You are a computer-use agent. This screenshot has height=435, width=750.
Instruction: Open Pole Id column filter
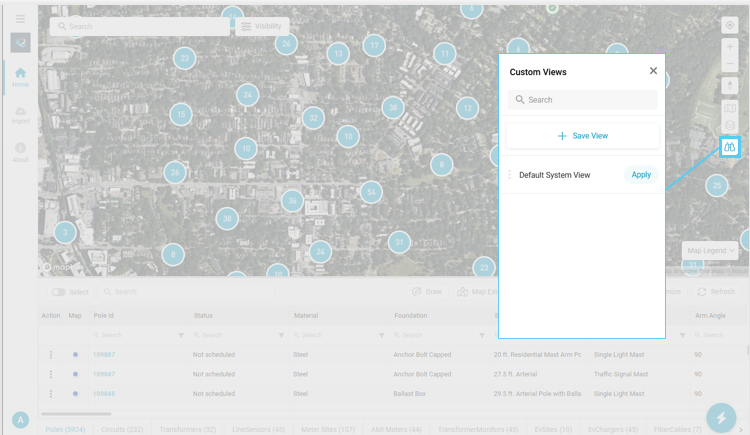(x=181, y=335)
